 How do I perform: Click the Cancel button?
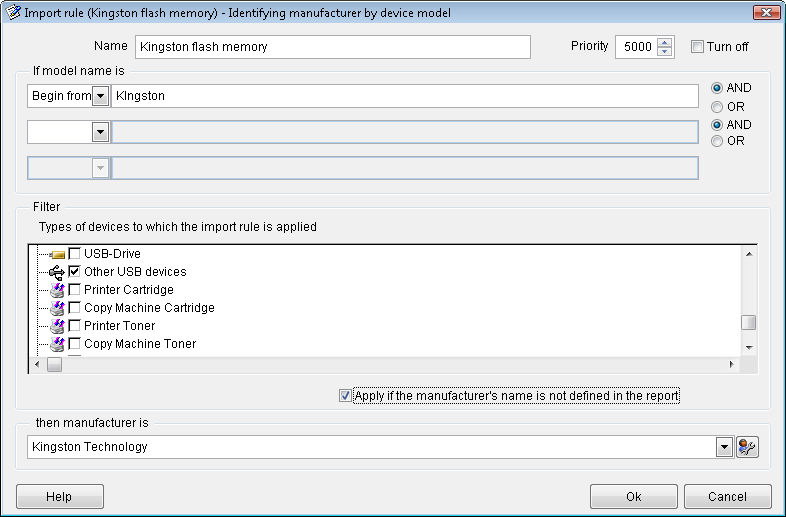pos(727,497)
